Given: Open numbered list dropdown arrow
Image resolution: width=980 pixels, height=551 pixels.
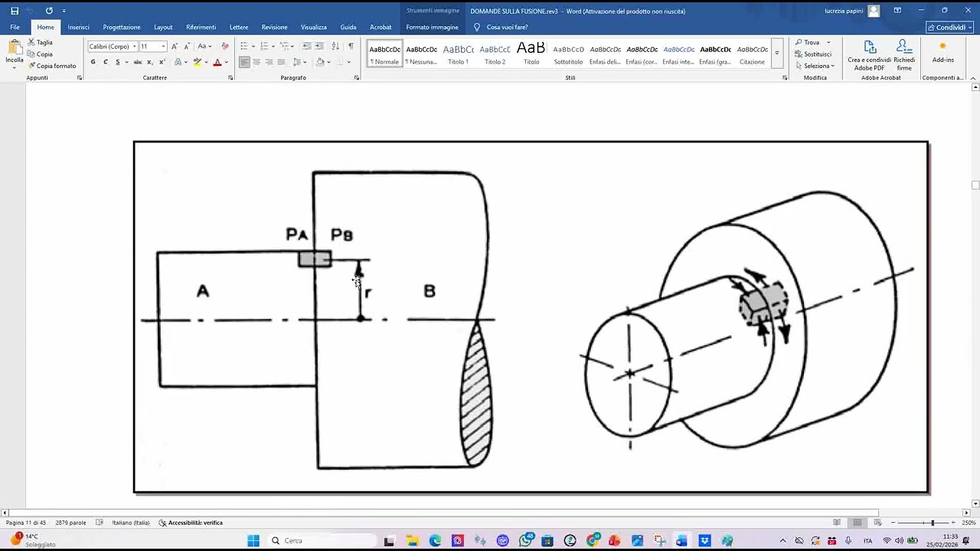Looking at the screenshot, I should tap(273, 47).
